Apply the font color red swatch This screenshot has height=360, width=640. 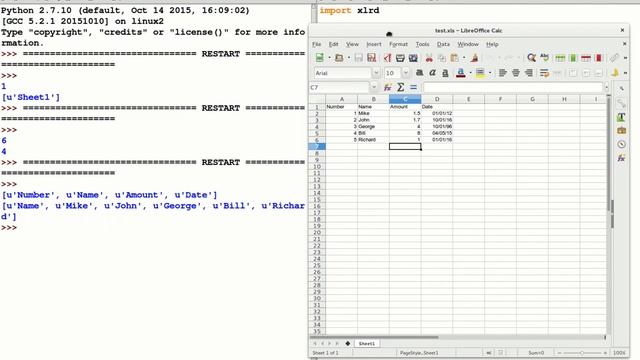[460, 73]
